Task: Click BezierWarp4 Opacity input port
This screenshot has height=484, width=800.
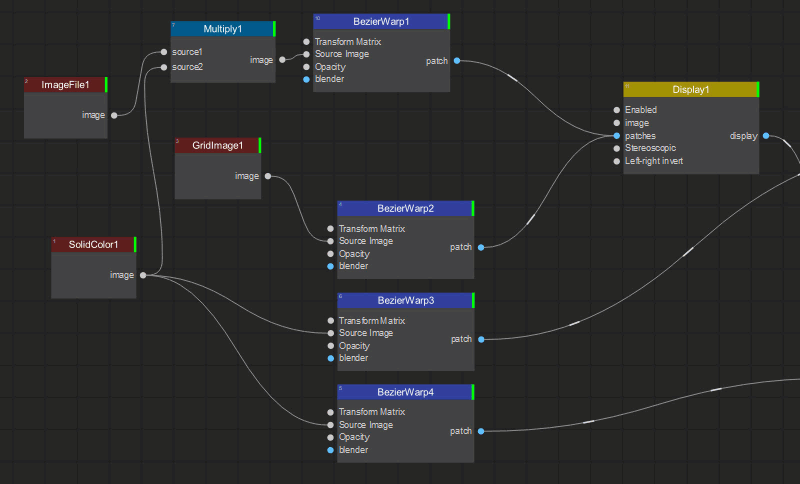Action: pyautogui.click(x=331, y=438)
